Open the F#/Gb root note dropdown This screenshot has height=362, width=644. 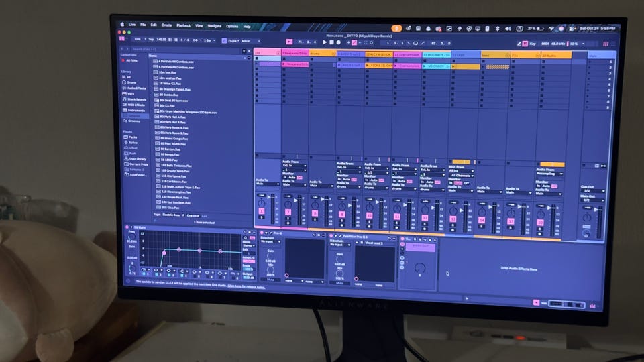(x=233, y=41)
